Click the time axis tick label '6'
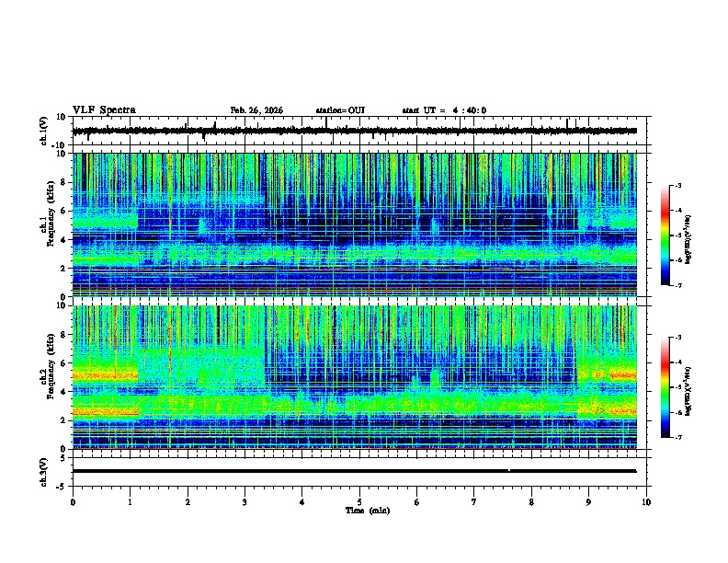Image resolution: width=728 pixels, height=563 pixels. tap(417, 501)
